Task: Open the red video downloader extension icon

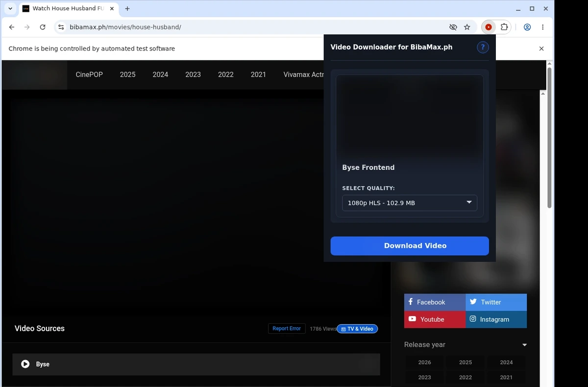Action: point(489,27)
